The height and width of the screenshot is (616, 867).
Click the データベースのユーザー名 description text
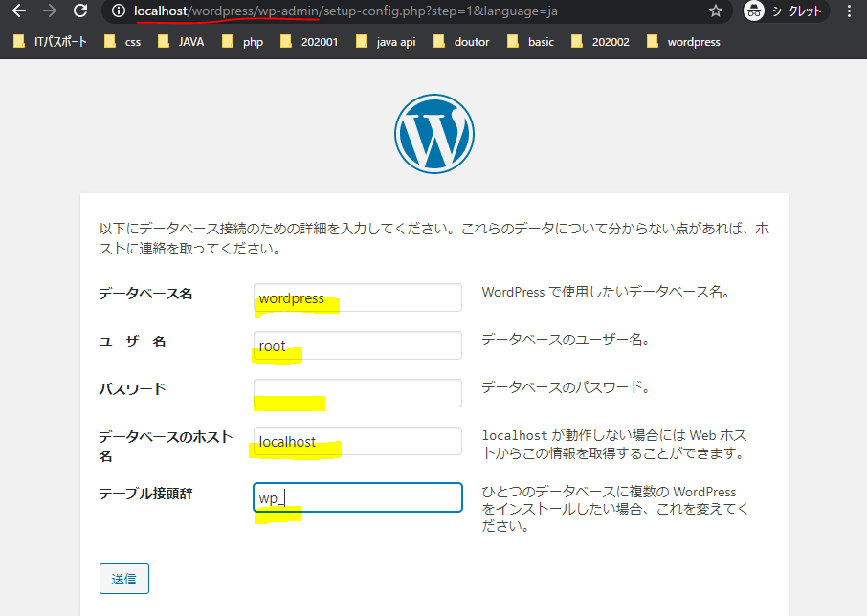566,340
